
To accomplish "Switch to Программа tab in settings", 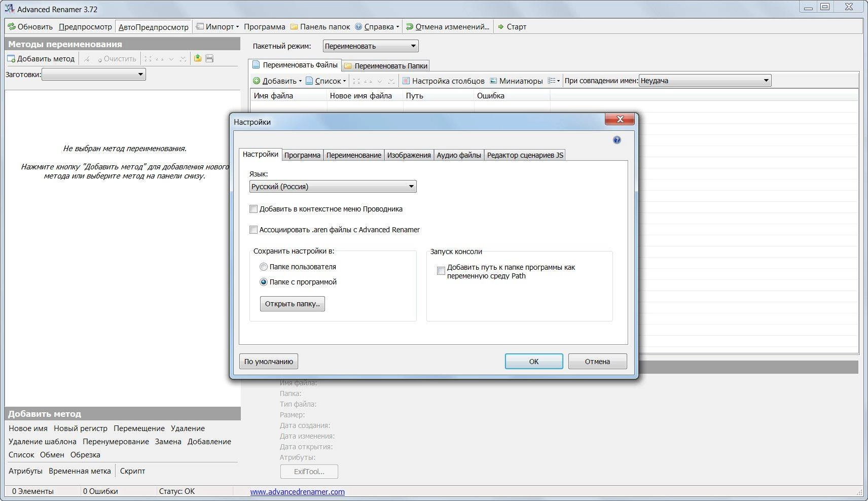I will pos(302,155).
